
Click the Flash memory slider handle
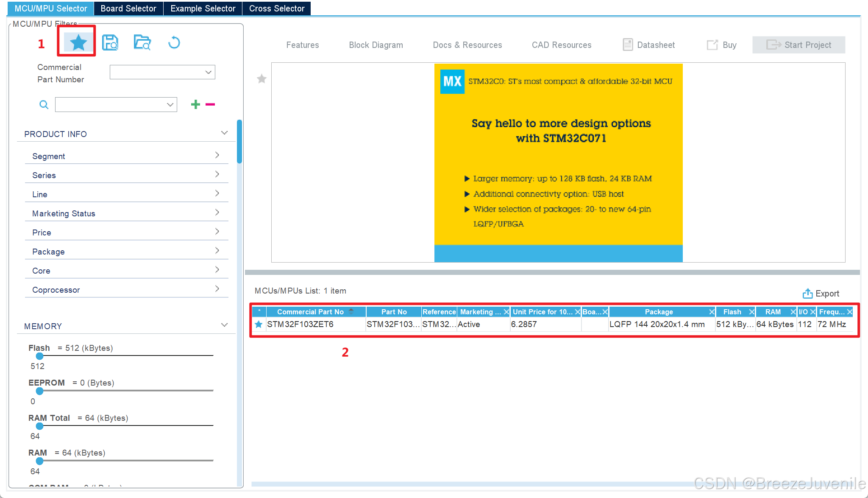(x=39, y=356)
